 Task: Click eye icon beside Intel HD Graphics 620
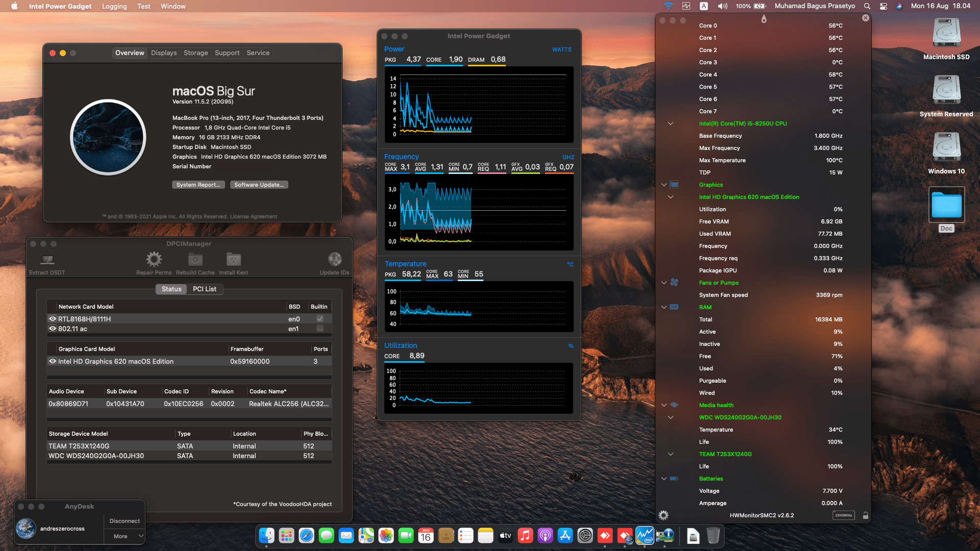(52, 361)
